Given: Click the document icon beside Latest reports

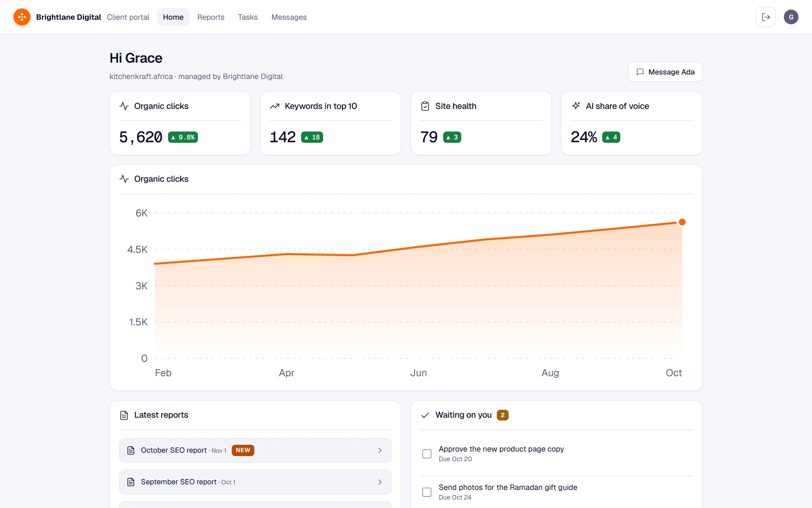Looking at the screenshot, I should click(124, 415).
